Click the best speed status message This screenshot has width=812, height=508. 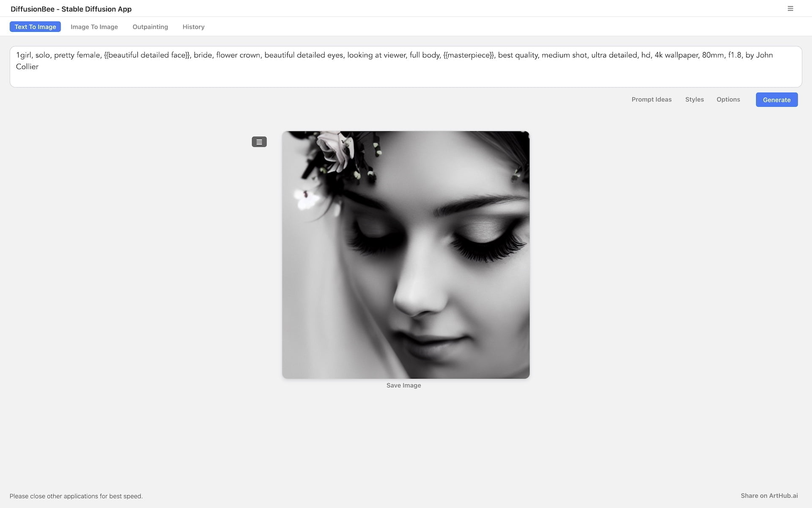pyautogui.click(x=76, y=496)
